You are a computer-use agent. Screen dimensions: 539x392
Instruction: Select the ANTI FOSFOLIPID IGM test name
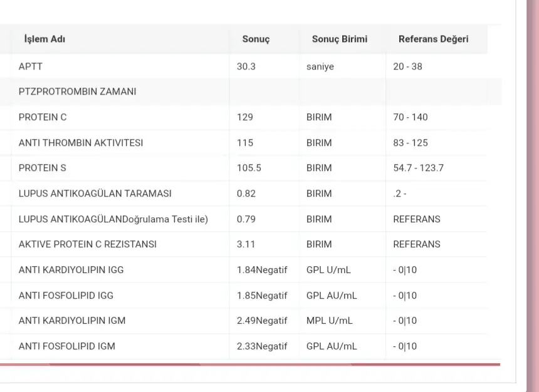(66, 346)
